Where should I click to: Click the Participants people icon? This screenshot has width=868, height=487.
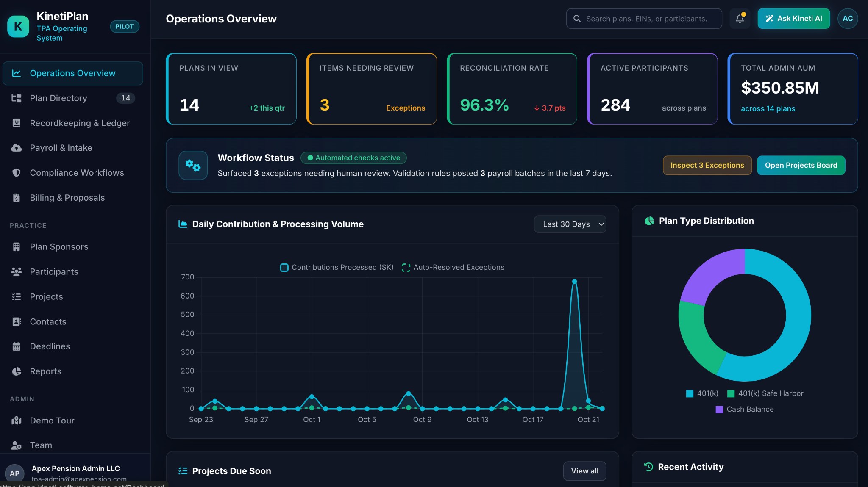[x=17, y=272]
